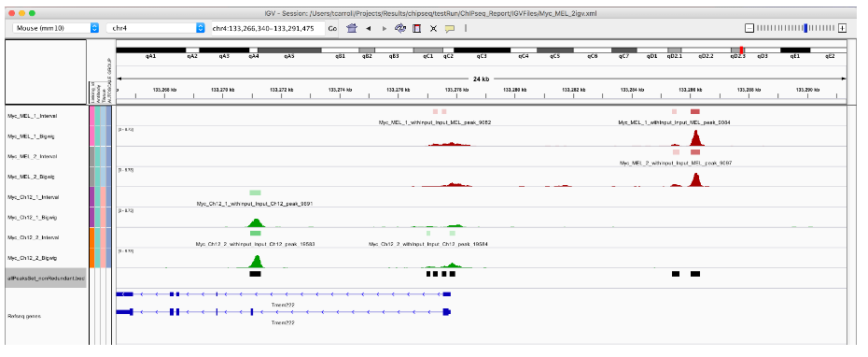Go forward with the right arrow icon

[385, 28]
